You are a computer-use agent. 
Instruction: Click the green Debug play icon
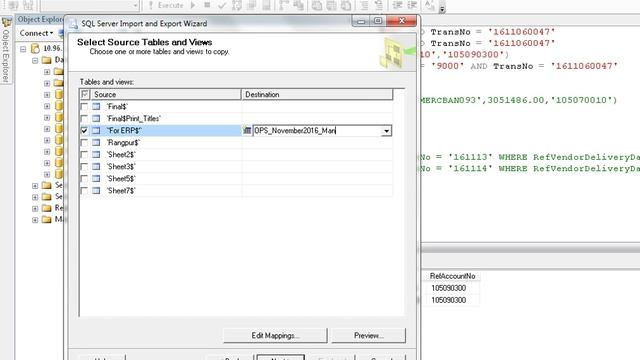(193, 5)
